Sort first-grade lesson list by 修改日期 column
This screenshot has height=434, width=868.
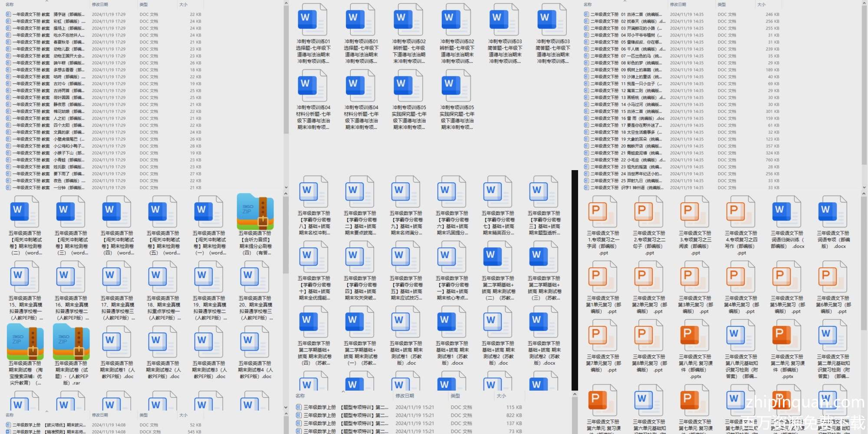(100, 4)
